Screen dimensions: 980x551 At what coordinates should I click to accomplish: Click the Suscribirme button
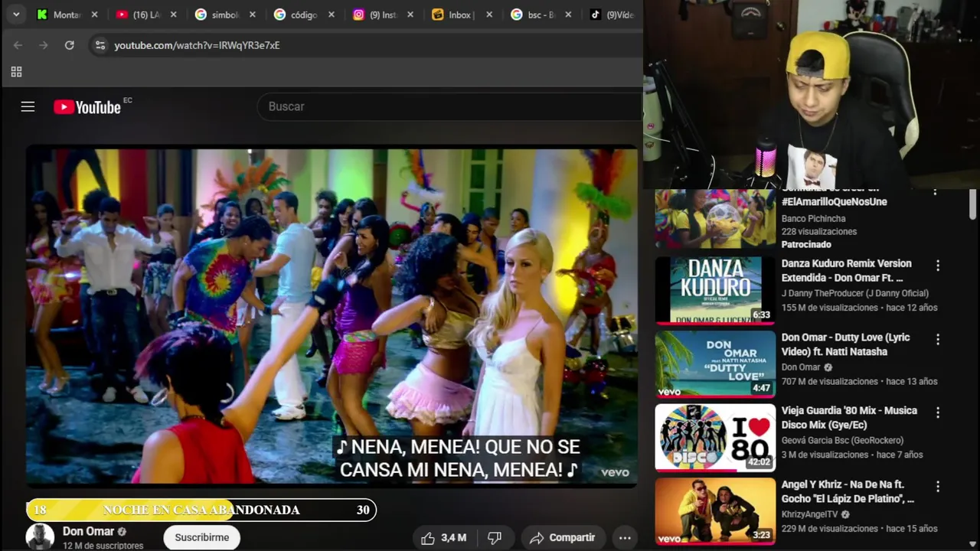click(201, 537)
